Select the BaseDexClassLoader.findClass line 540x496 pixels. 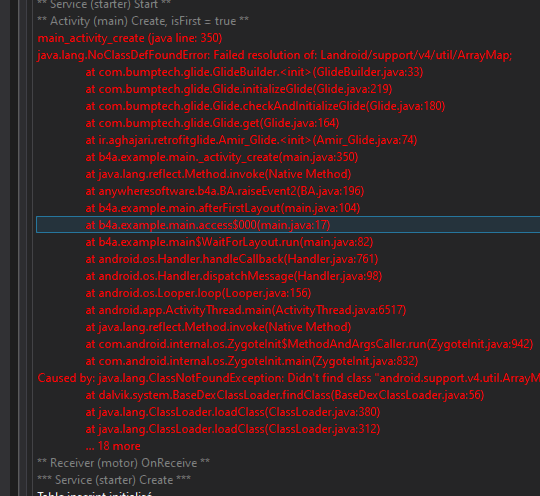pyautogui.click(x=284, y=395)
